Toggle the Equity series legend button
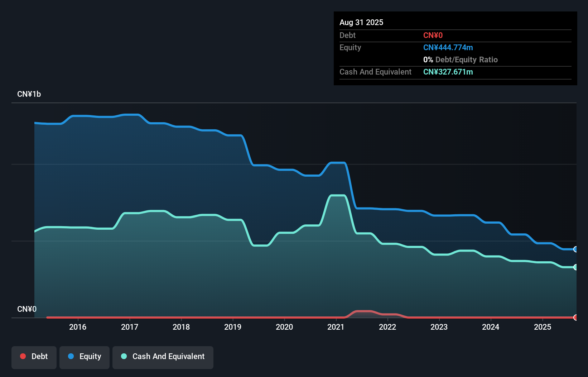The width and height of the screenshot is (588, 377). click(x=85, y=357)
